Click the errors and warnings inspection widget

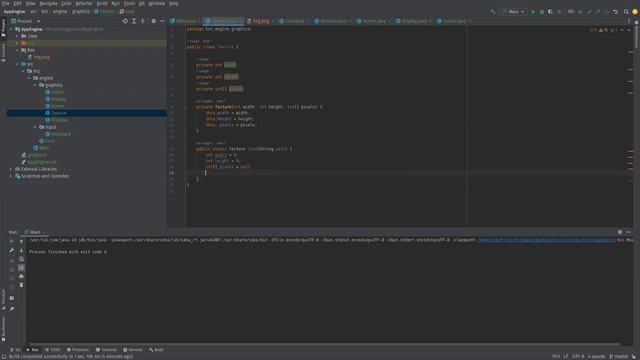pyautogui.click(x=603, y=30)
